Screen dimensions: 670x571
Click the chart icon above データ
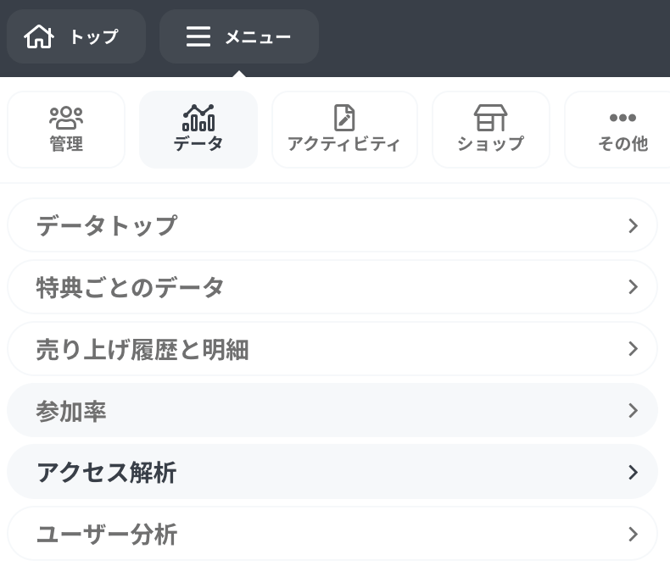coord(198,117)
